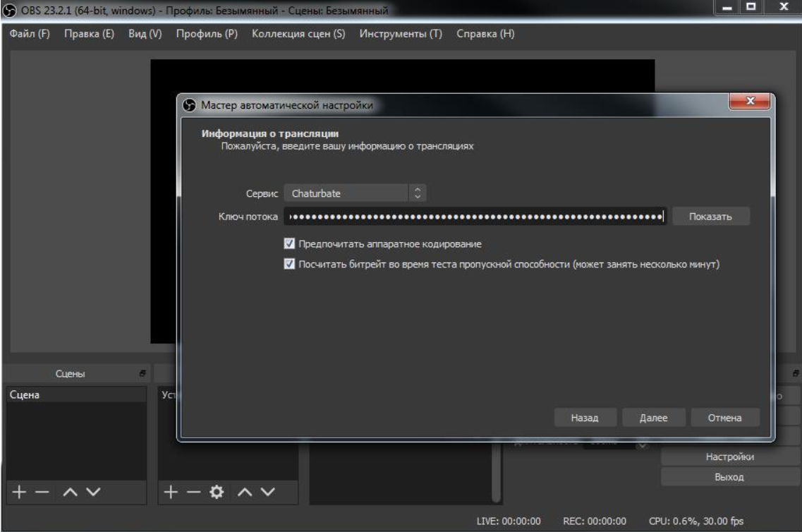Move source up with Sources arrow
Image resolution: width=802 pixels, height=532 pixels.
click(x=245, y=492)
